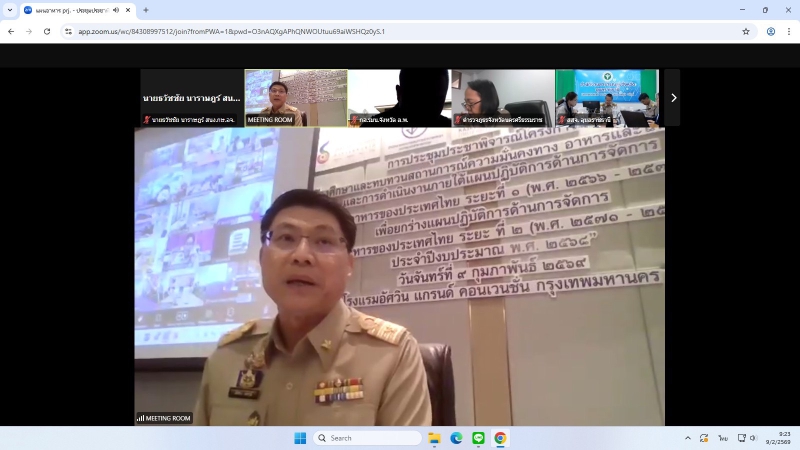Open File Explorer from taskbar
Viewport: 800px width, 450px height.
coord(434,438)
